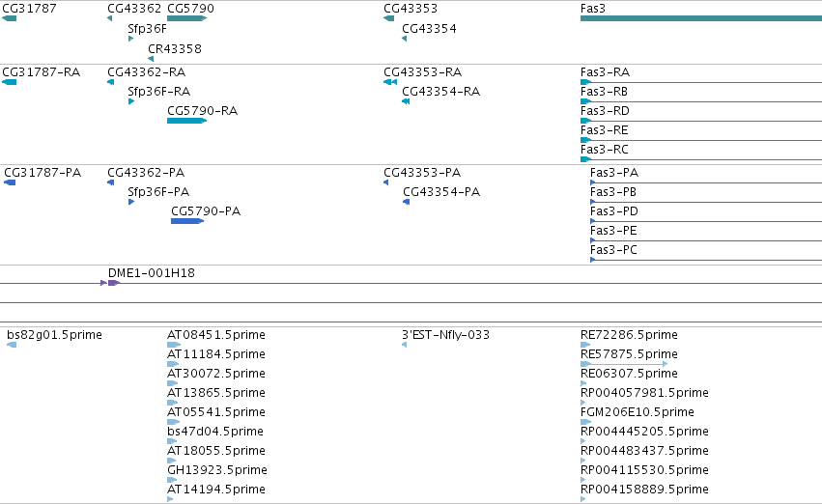Click the CG43354-PA protein label

pos(441,192)
